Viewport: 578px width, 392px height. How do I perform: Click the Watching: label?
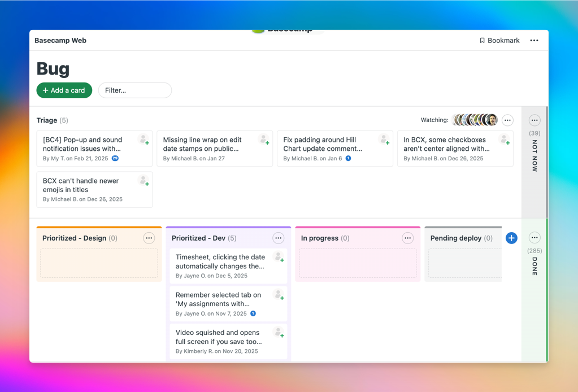click(x=434, y=120)
